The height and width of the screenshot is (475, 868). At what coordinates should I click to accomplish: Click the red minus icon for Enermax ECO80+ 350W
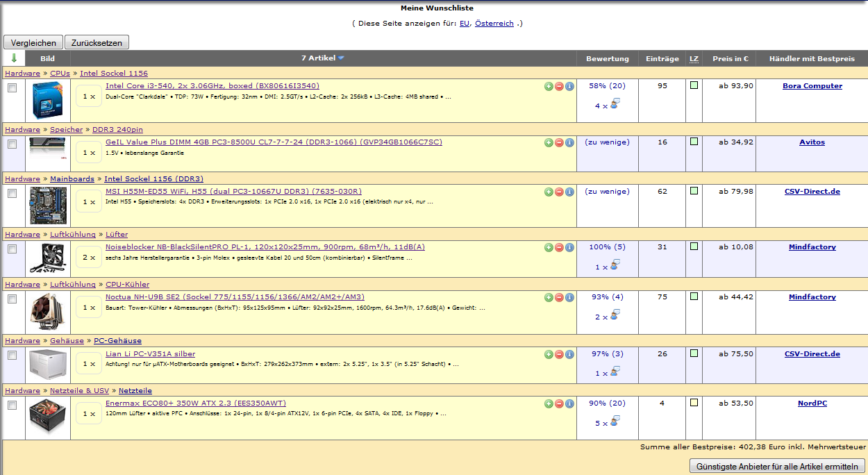(559, 403)
